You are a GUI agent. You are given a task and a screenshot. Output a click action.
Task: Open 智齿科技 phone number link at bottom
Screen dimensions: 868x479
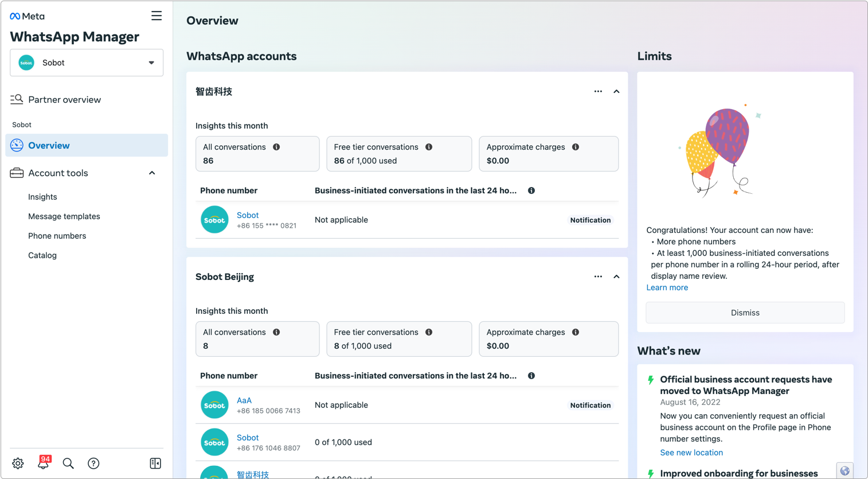coord(253,474)
